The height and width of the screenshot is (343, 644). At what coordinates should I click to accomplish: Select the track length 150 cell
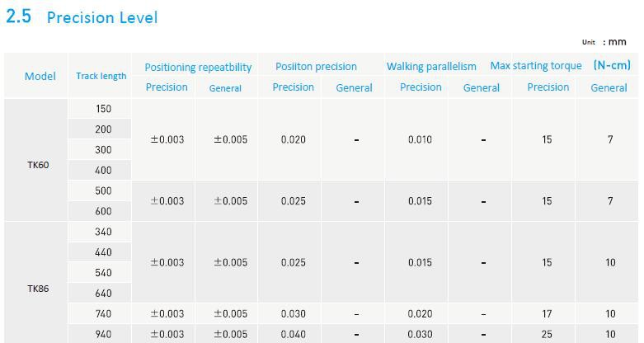(x=103, y=109)
